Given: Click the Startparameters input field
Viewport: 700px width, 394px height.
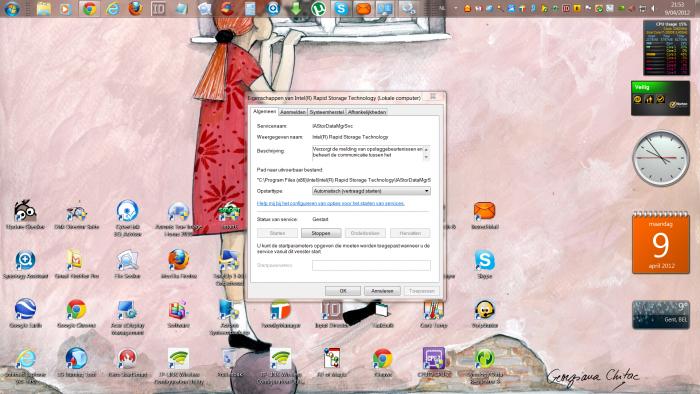Looking at the screenshot, I should [371, 265].
